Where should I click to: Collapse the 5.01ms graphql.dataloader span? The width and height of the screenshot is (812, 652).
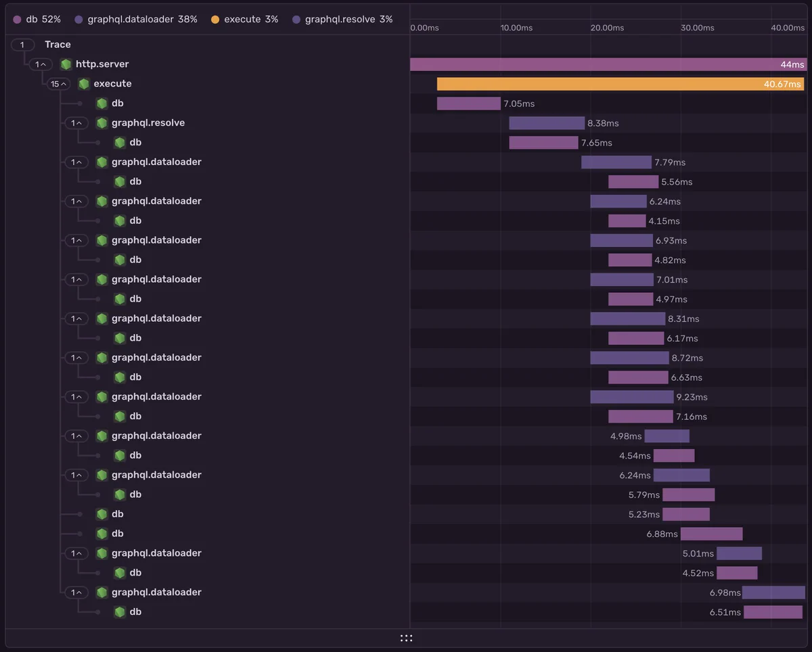tap(76, 555)
